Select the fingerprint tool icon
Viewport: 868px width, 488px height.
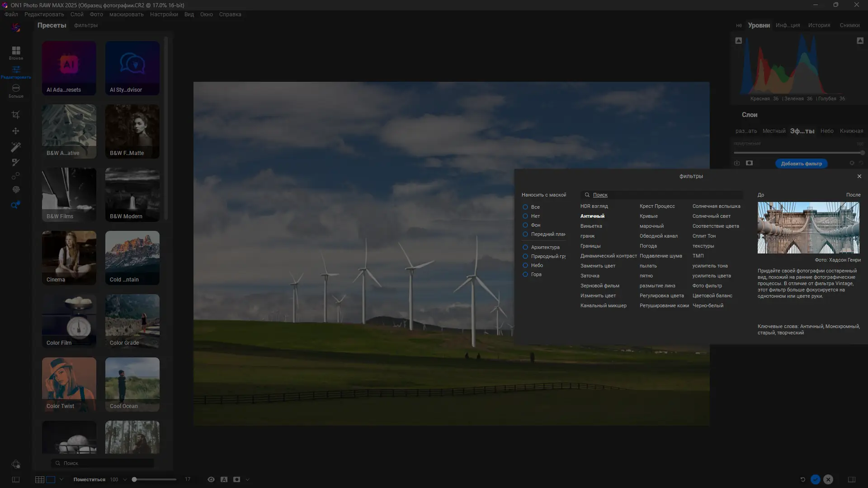(16, 190)
